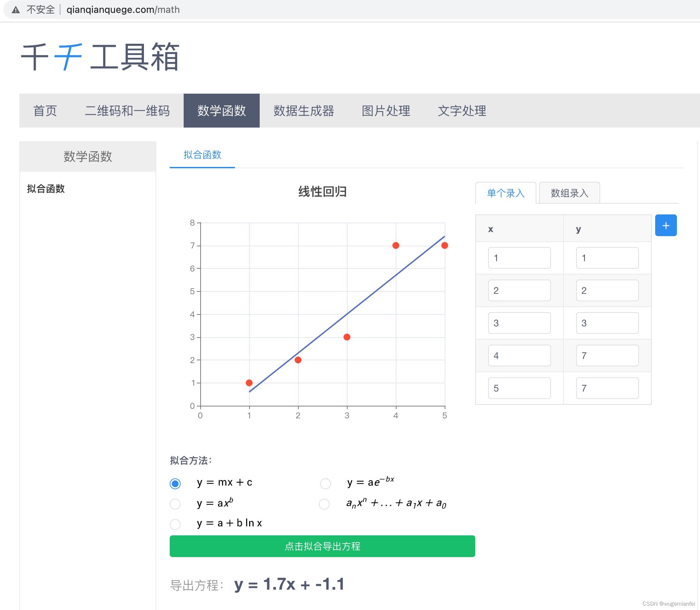Click the Qianqian toolbox logo
700x610 pixels.
tap(100, 57)
